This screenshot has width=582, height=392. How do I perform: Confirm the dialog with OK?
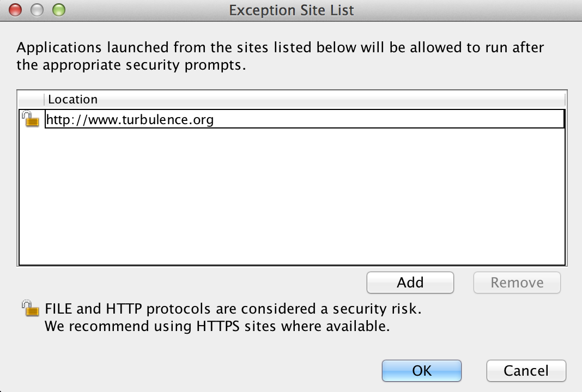tap(422, 370)
